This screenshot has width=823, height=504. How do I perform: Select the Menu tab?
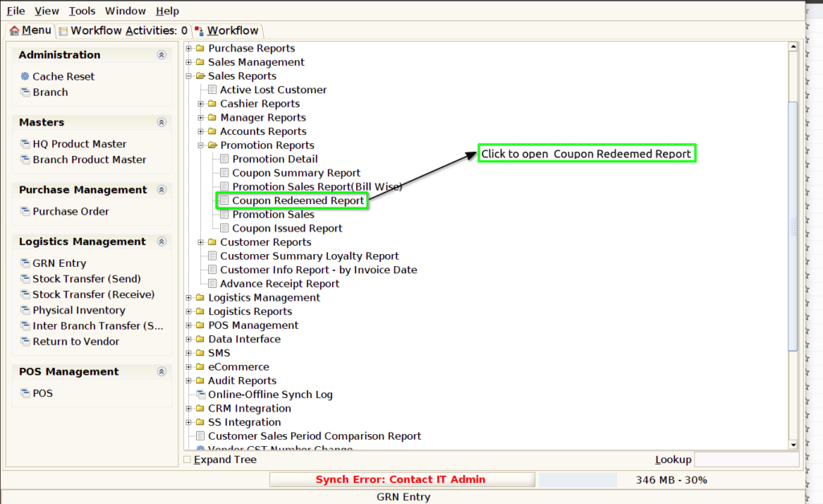pos(31,31)
